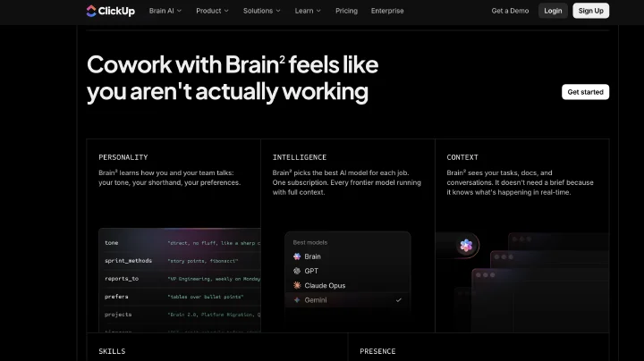Screen dimensions: 644x361
Task: Select the Brain model icon
Action: coord(297,256)
